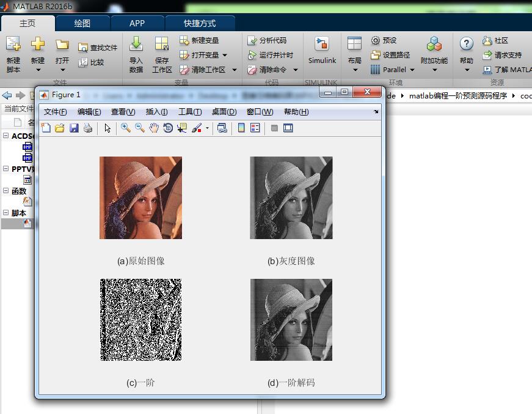
Task: Insert Legend via Figure 1 toolbar icon
Action: [x=255, y=128]
